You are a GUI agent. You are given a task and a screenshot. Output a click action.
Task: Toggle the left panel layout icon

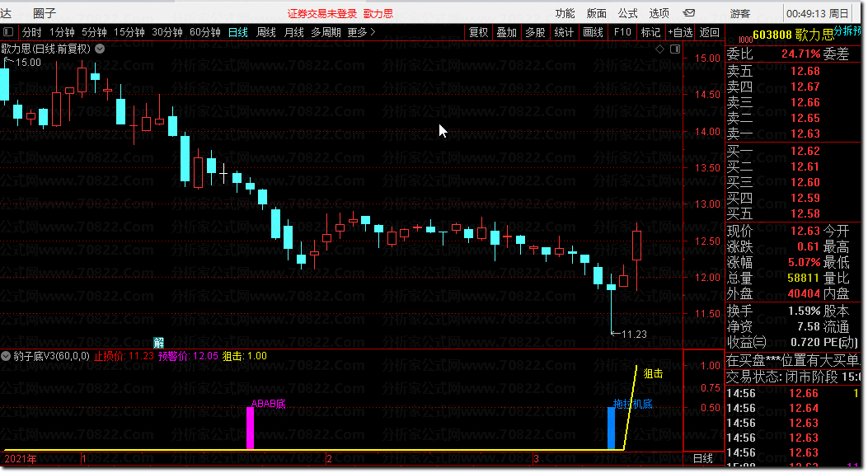coord(8,32)
